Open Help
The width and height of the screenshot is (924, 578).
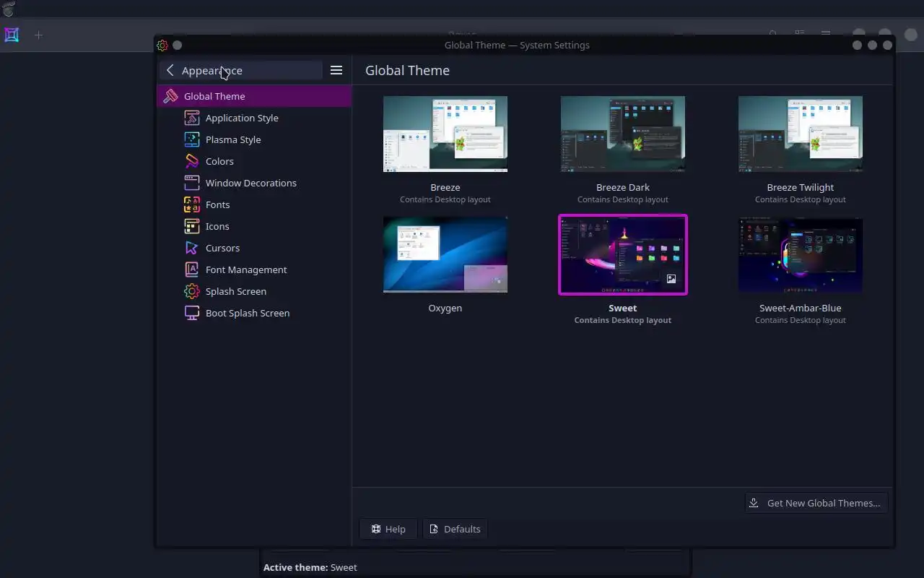coord(388,529)
